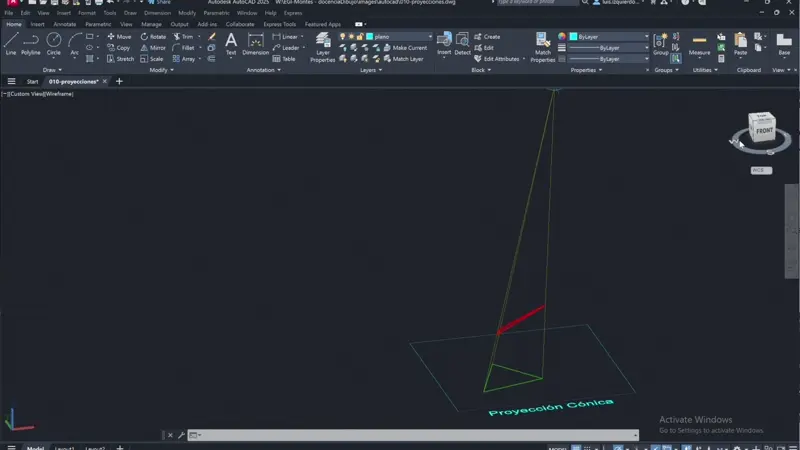Switch to the Annotate ribbon tab
The width and height of the screenshot is (800, 450).
pos(64,24)
